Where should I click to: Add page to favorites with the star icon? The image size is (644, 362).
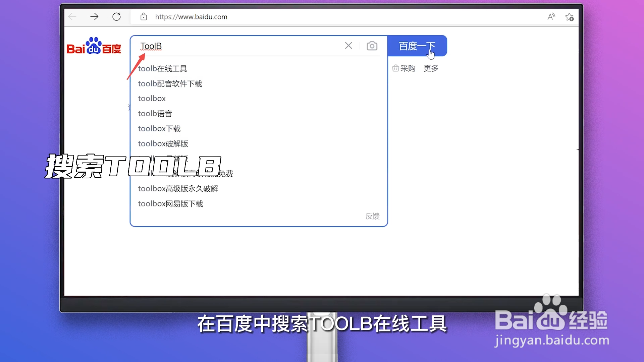pyautogui.click(x=569, y=17)
